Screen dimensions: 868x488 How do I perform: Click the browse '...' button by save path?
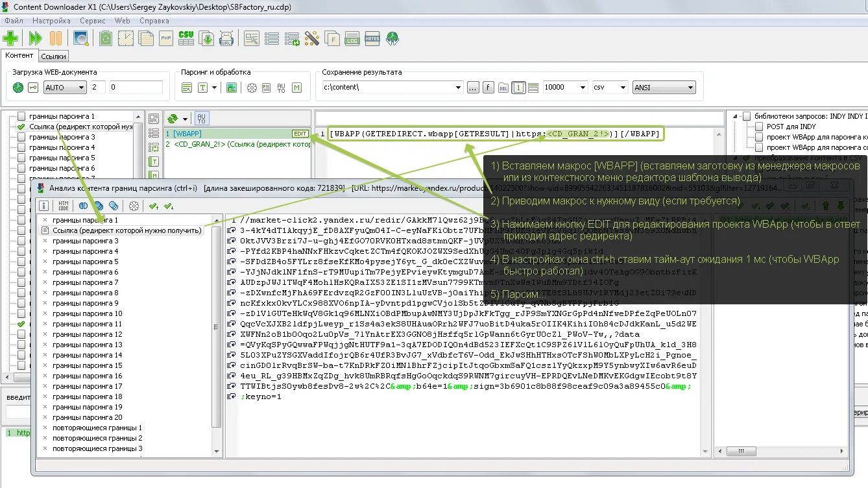tap(473, 88)
